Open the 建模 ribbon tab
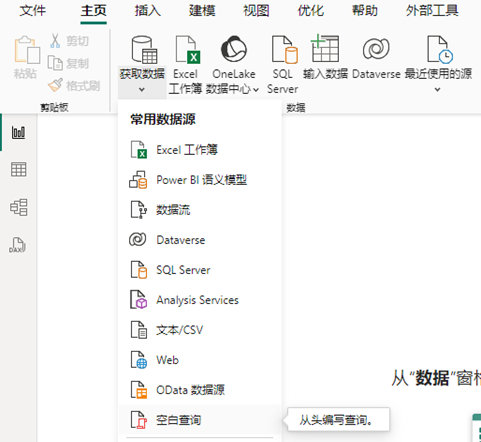Image resolution: width=481 pixels, height=442 pixels. pos(202,11)
